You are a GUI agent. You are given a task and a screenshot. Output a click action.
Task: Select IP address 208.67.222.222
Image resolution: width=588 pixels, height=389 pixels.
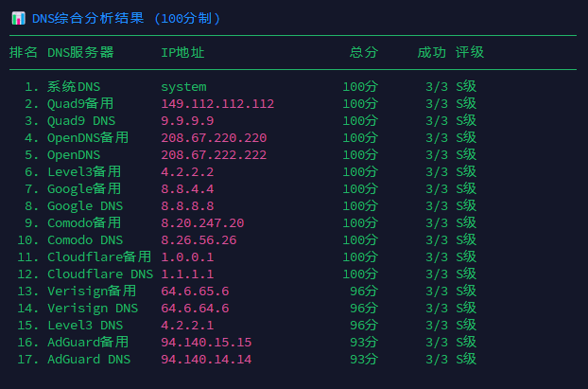click(214, 155)
